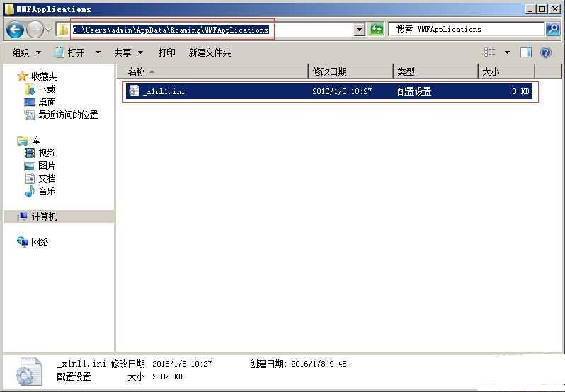Open recent locations dropdown beside navigation arrows
The width and height of the screenshot is (565, 392).
(49, 30)
